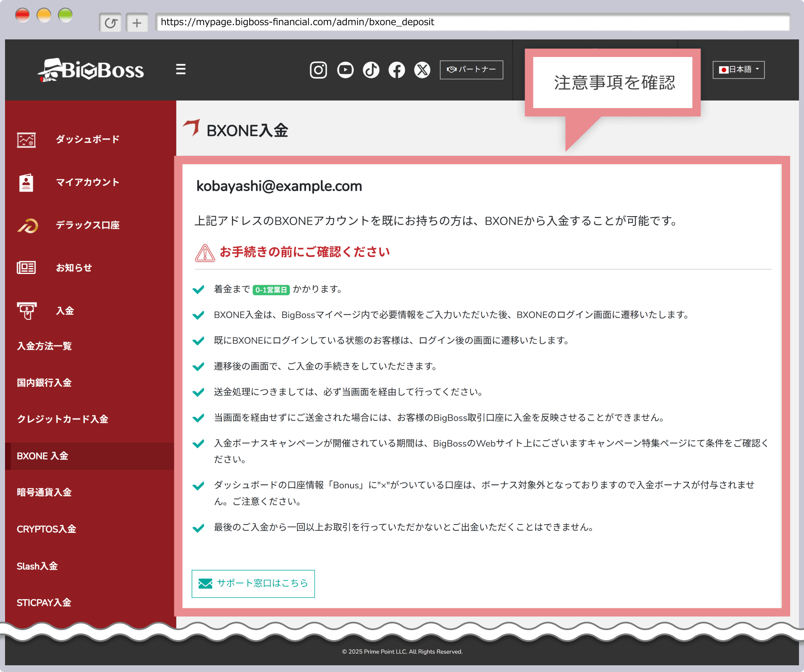Expand the 日本語 language dropdown
Screen dimensions: 804x672
739,70
